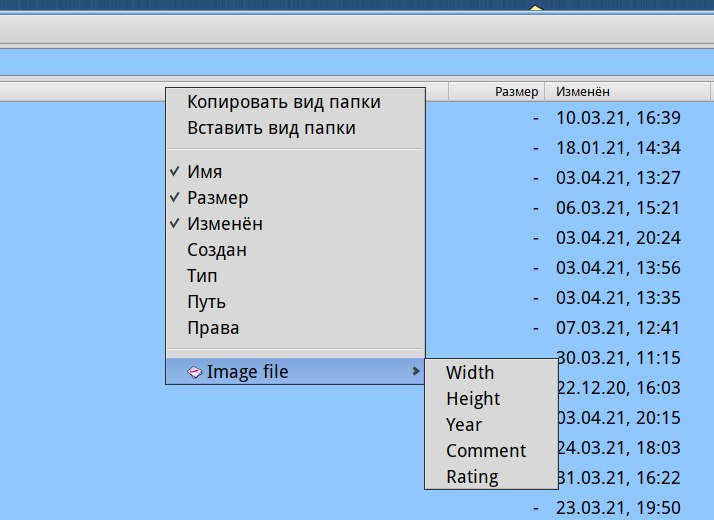Enable the Создан column
The image size is (714, 520).
click(x=296, y=250)
